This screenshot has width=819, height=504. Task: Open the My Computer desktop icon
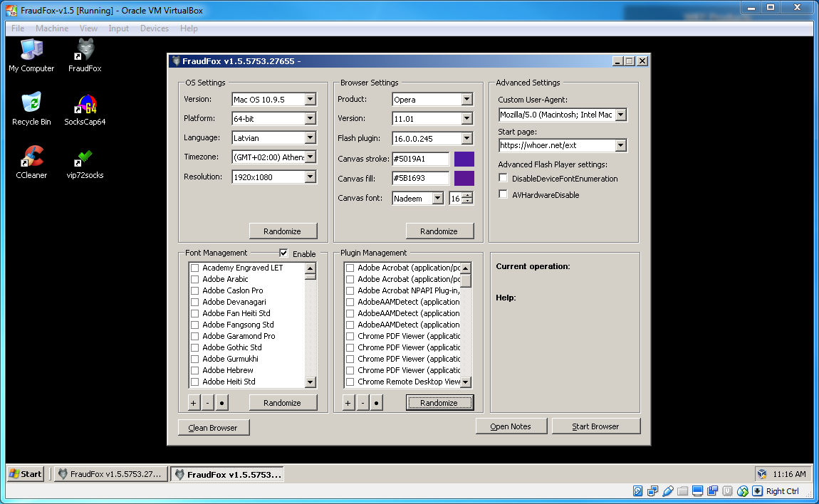coord(31,55)
